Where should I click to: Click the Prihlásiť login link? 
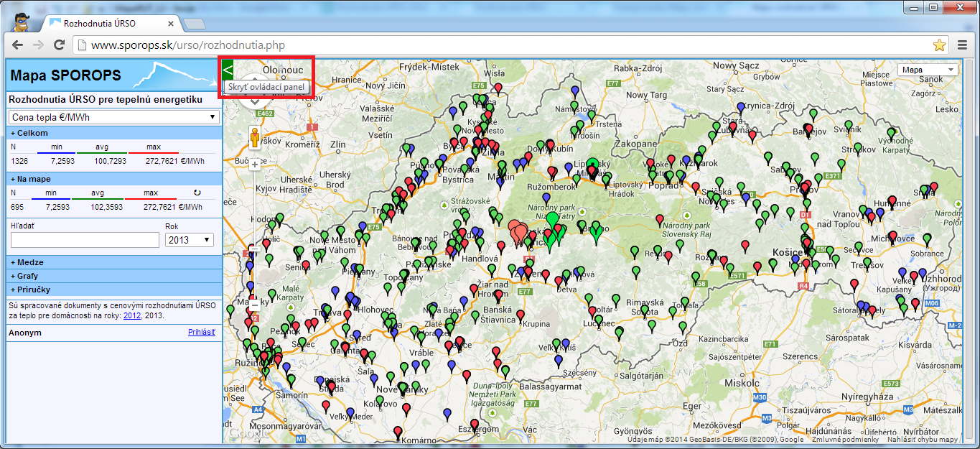(x=202, y=333)
